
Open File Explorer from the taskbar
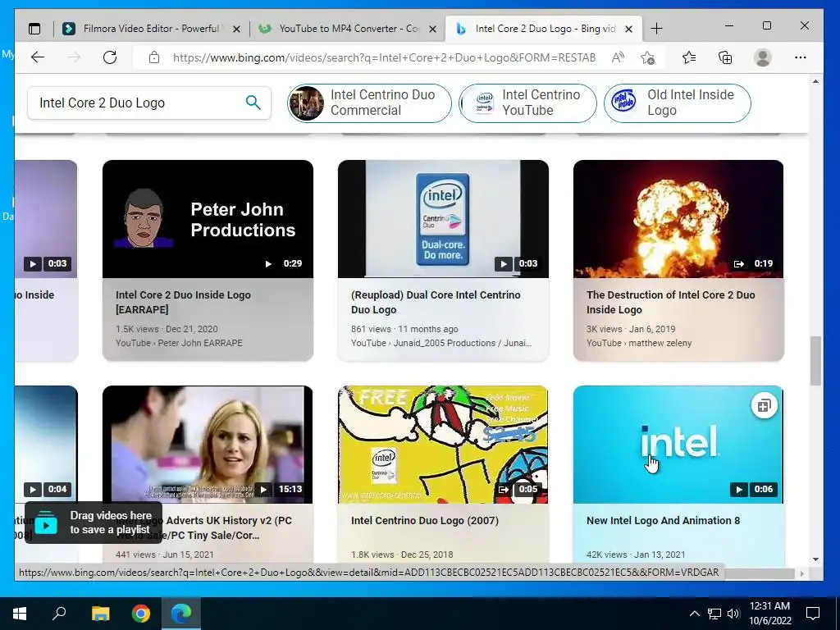[x=100, y=614]
